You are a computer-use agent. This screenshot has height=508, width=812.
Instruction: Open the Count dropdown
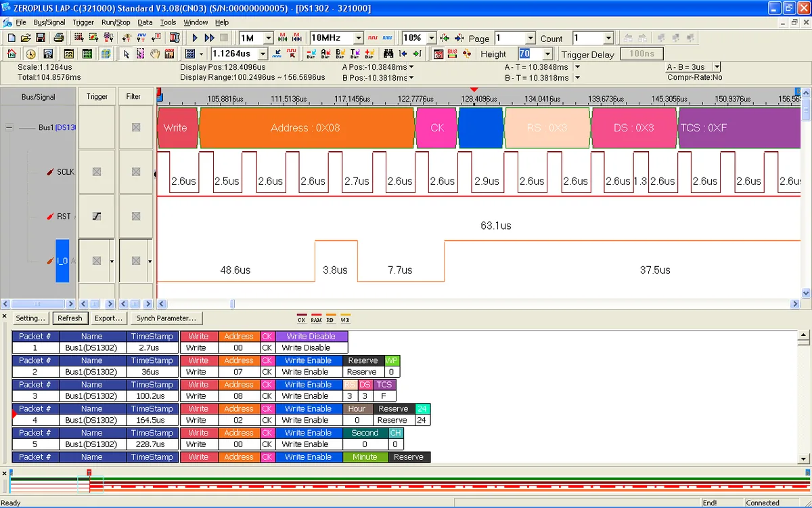[x=608, y=38]
